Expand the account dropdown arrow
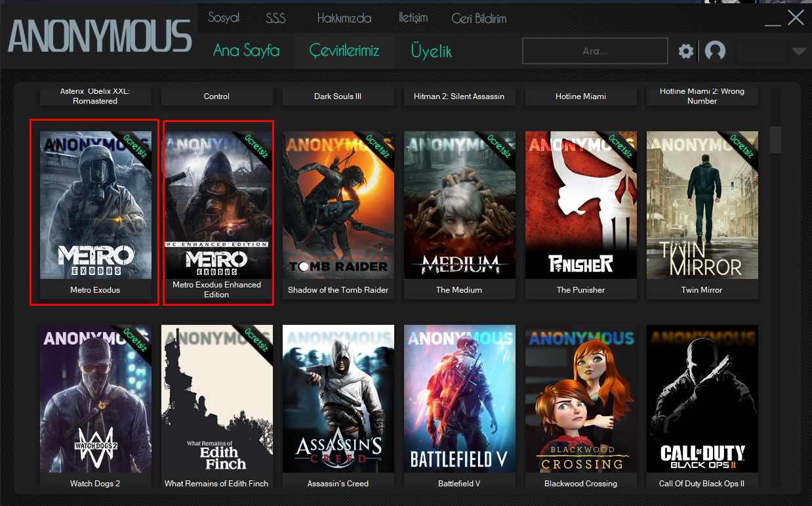This screenshot has height=506, width=812. [x=799, y=51]
